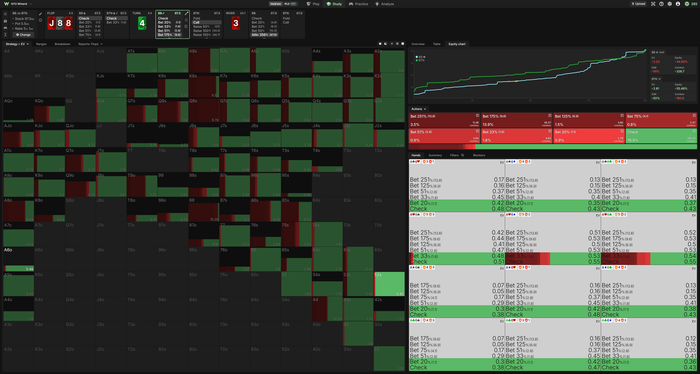Click the Change button in the setup panel
The height and width of the screenshot is (374, 700).
click(23, 34)
